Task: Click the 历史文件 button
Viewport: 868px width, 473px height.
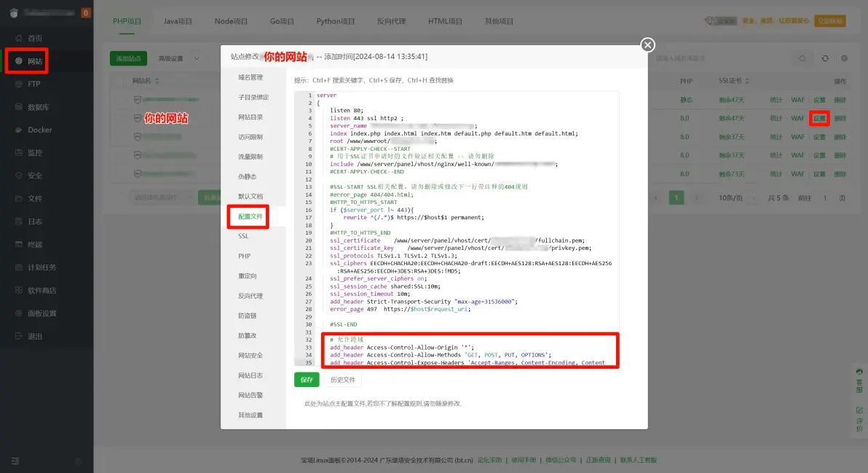Action: pos(342,380)
